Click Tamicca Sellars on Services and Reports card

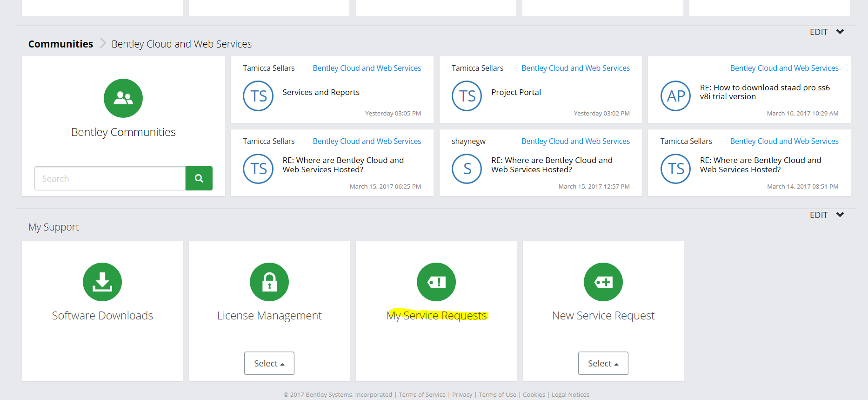click(x=269, y=68)
